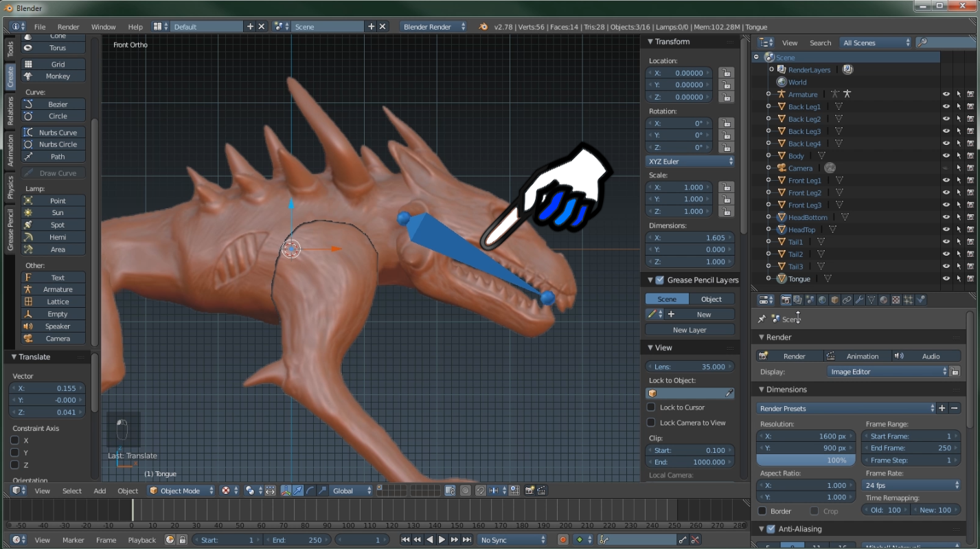Open the 24 fps frame rate dropdown

pyautogui.click(x=911, y=485)
